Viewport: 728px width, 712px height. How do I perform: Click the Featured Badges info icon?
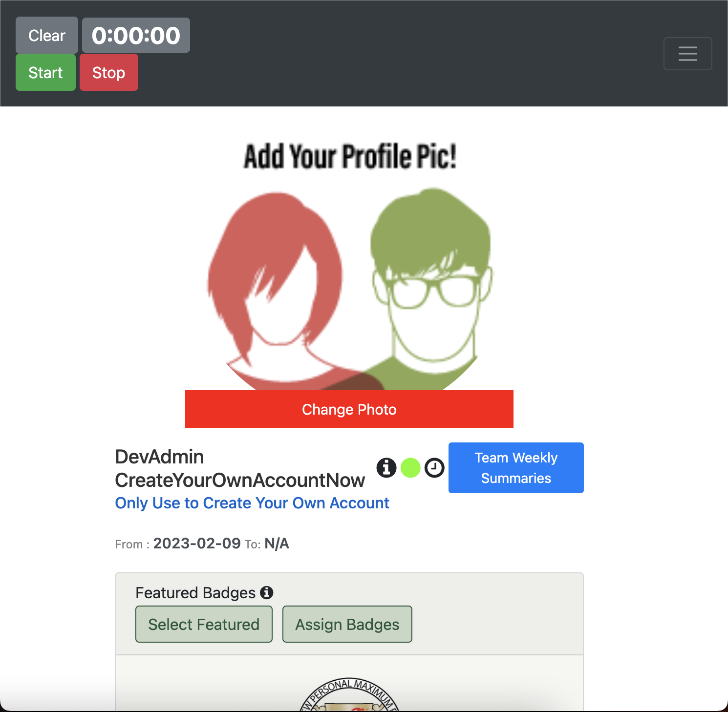click(x=267, y=592)
